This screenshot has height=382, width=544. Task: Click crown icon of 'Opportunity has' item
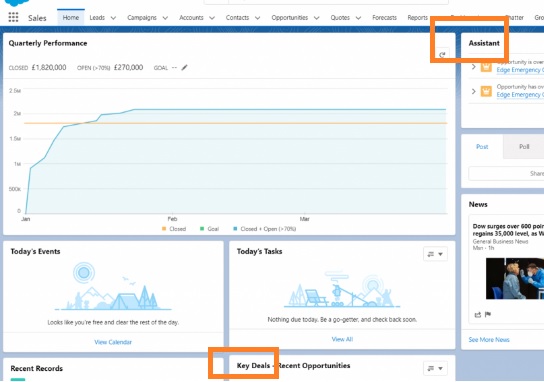486,92
